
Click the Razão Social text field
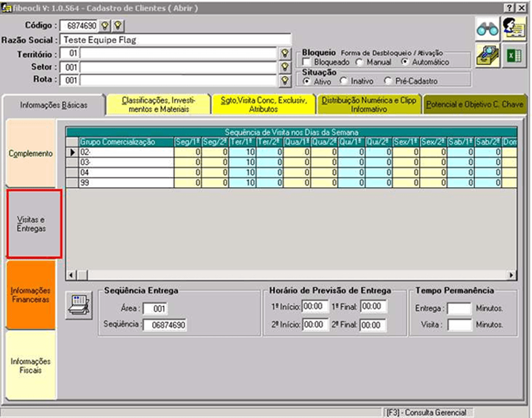pos(175,40)
